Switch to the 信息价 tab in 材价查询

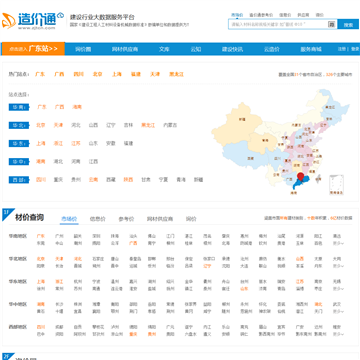pyautogui.click(x=97, y=219)
